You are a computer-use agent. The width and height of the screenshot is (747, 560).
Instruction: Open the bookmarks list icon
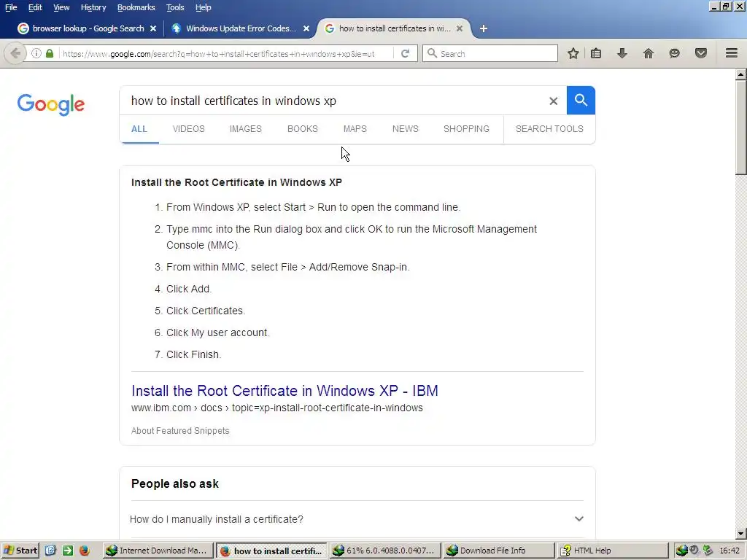pos(596,53)
